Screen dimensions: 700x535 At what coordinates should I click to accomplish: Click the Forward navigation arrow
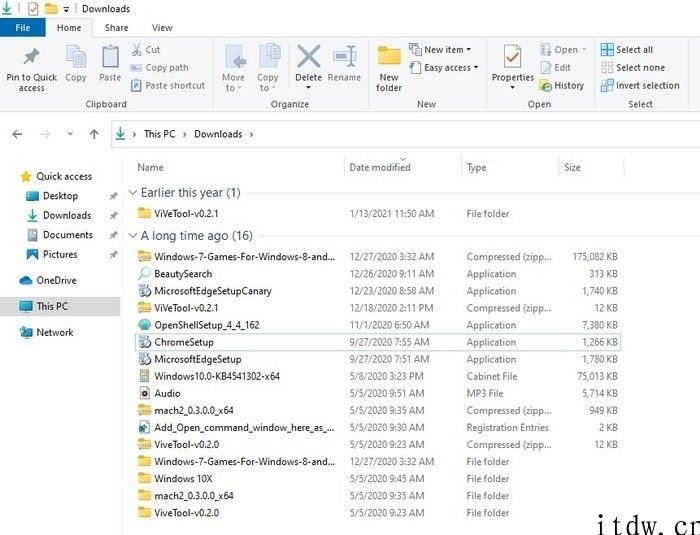coord(45,134)
